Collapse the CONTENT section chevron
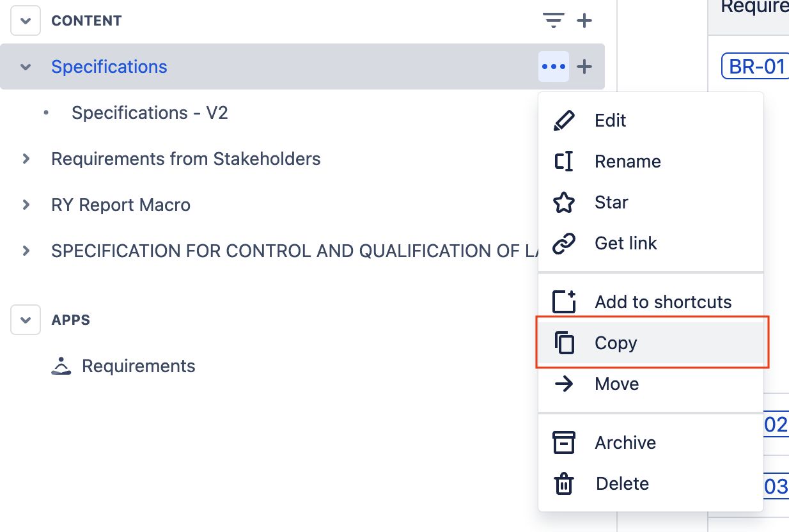This screenshot has height=532, width=789. tap(25, 20)
